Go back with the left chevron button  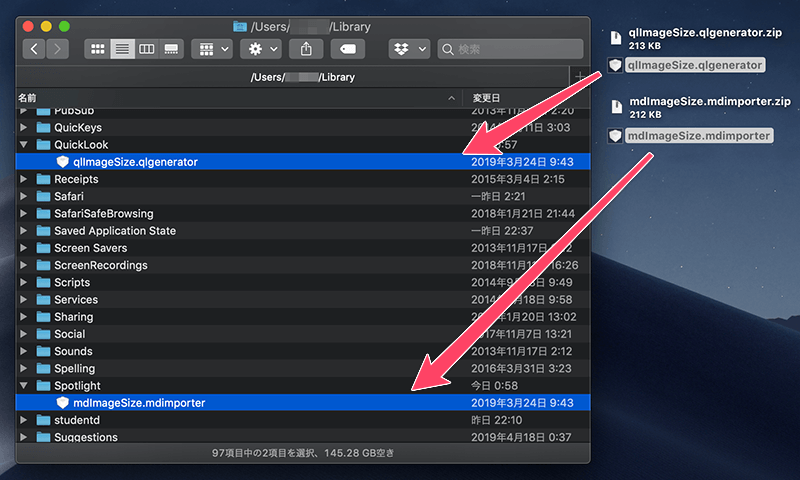34,49
